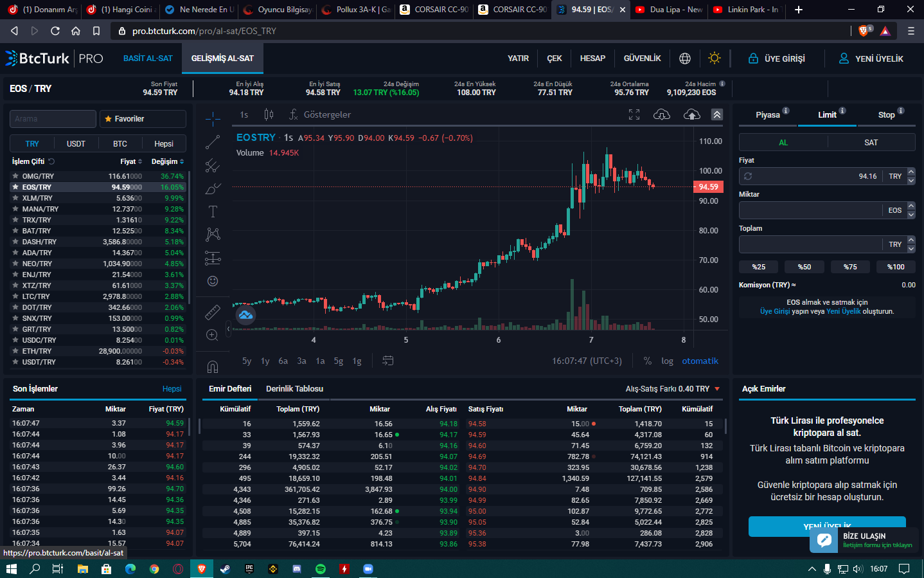Viewport: 924px width, 578px height.
Task: Open go-to-date calendar icon
Action: pyautogui.click(x=388, y=361)
